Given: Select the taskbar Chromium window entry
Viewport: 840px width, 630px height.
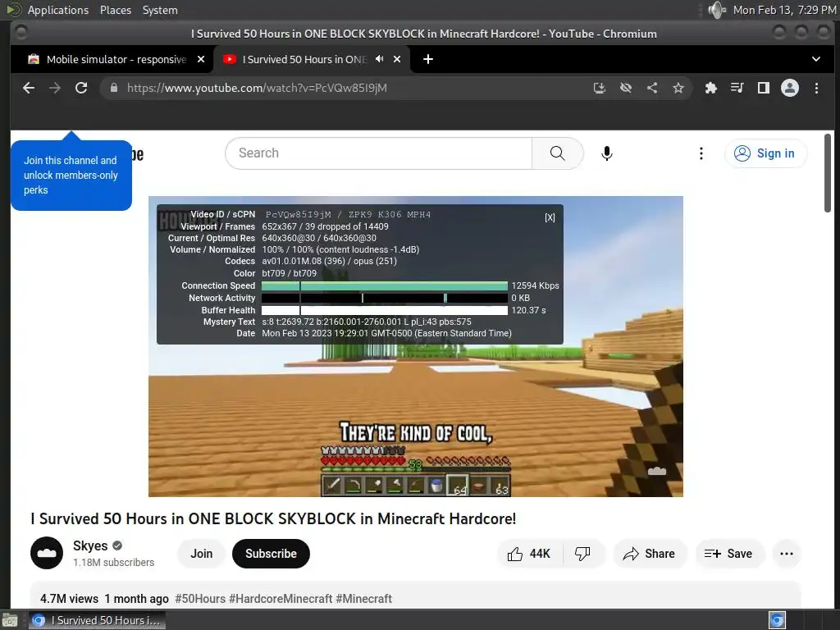Looking at the screenshot, I should (97, 620).
